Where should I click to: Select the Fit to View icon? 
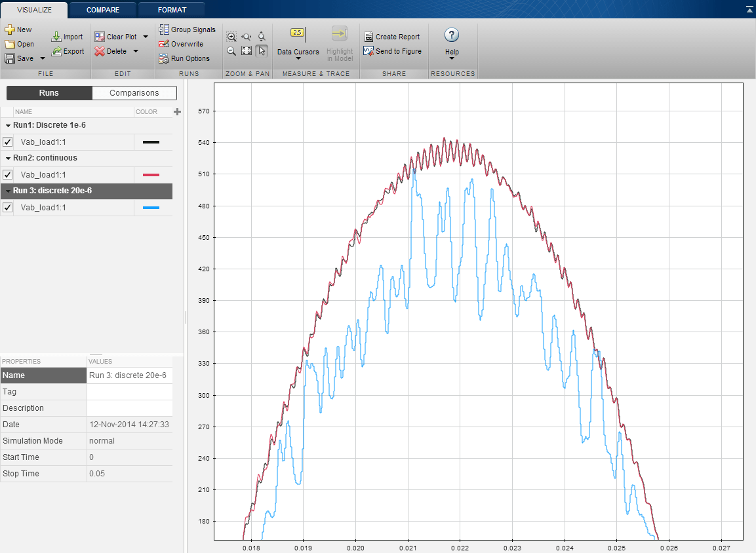(247, 51)
